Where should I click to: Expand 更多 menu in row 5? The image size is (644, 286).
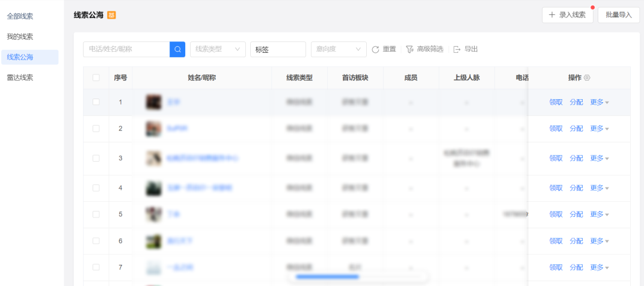tap(600, 214)
